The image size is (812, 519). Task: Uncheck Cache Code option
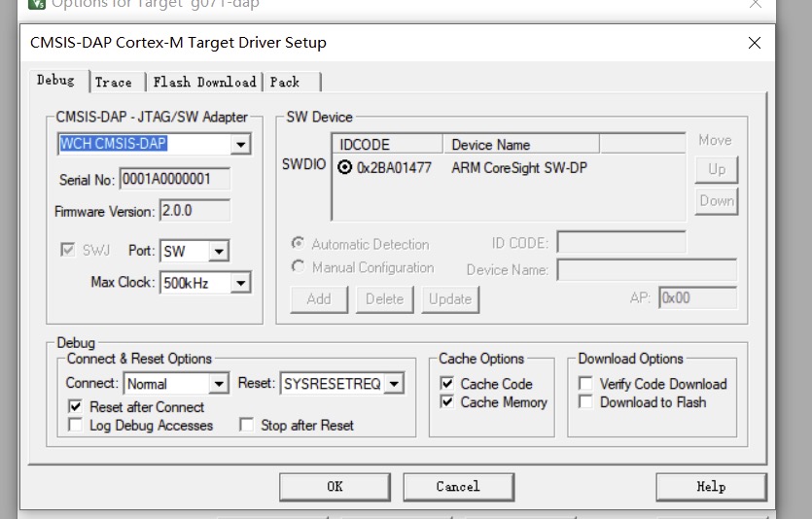coord(446,384)
